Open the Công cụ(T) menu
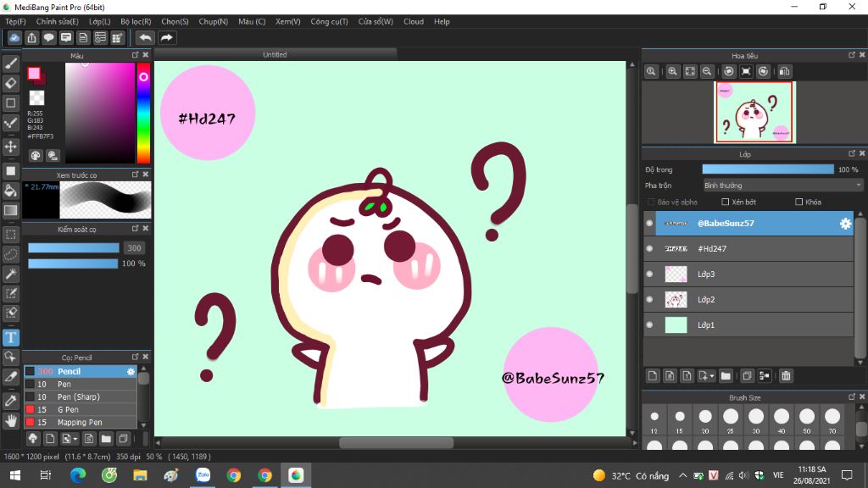Image resolution: width=868 pixels, height=488 pixels. pos(330,21)
